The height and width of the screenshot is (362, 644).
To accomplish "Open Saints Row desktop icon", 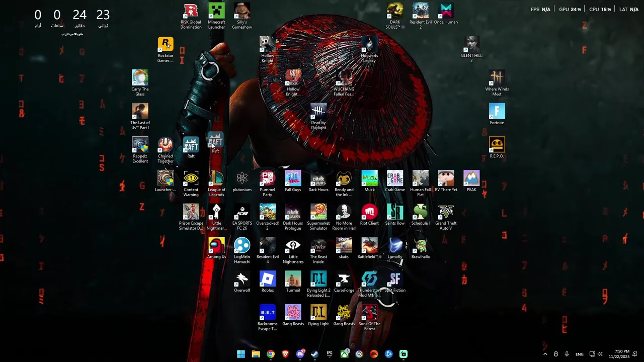I will [x=395, y=215].
